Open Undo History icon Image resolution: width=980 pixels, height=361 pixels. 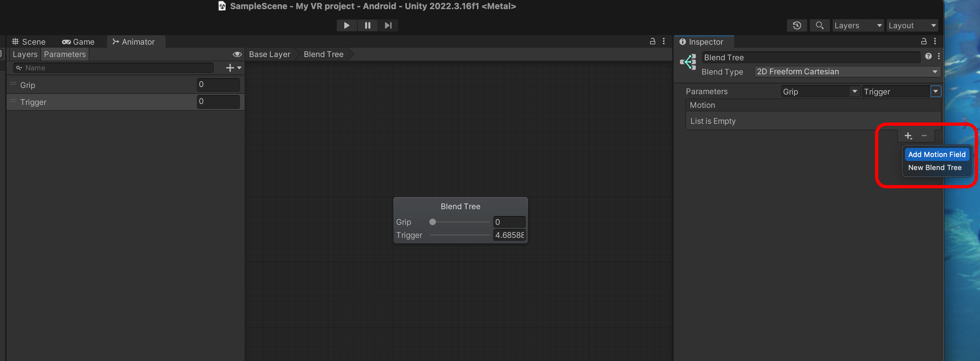797,25
